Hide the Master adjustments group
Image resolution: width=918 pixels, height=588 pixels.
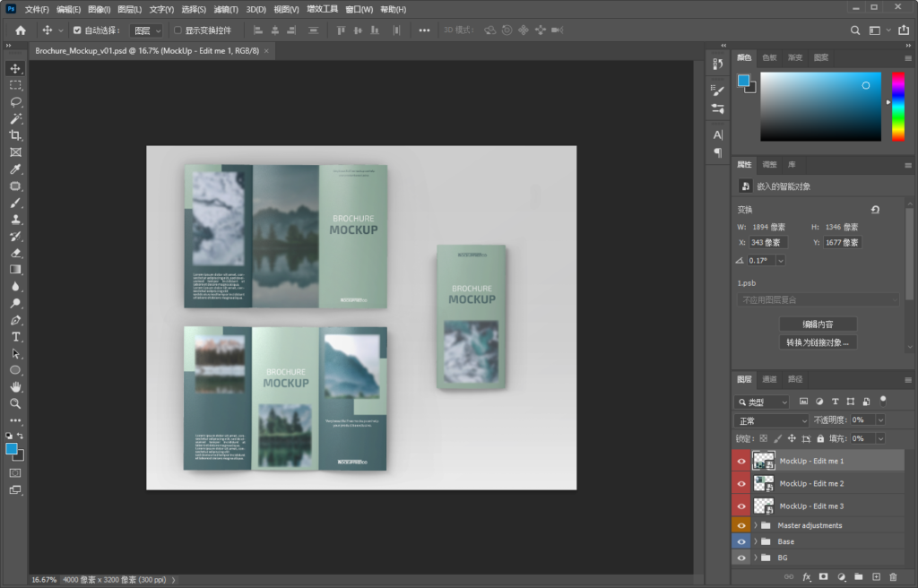click(741, 525)
